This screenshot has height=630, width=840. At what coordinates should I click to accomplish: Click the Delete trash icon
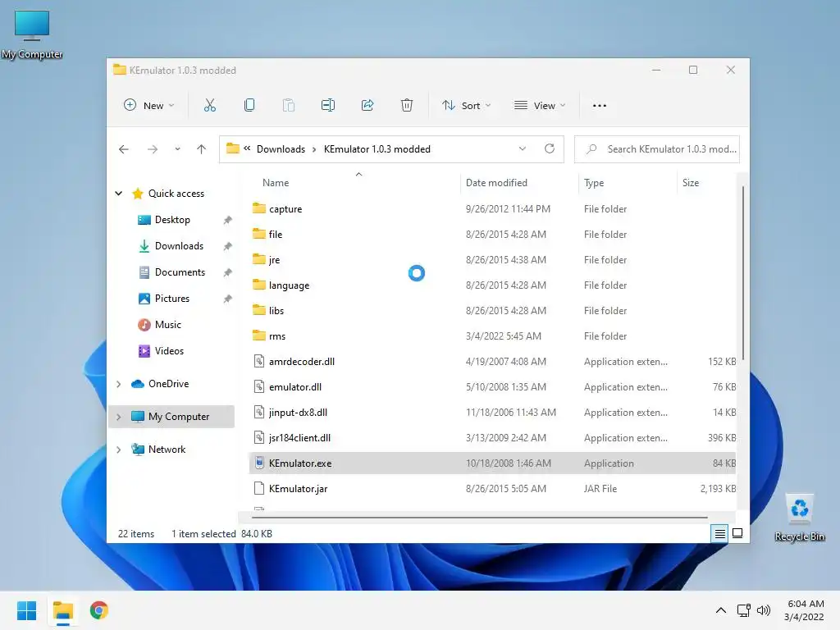pos(407,106)
